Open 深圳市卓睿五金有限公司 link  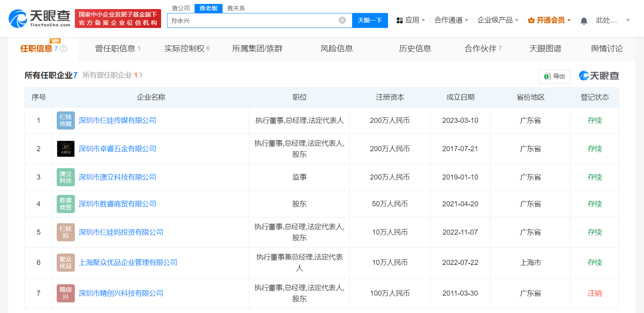click(117, 149)
